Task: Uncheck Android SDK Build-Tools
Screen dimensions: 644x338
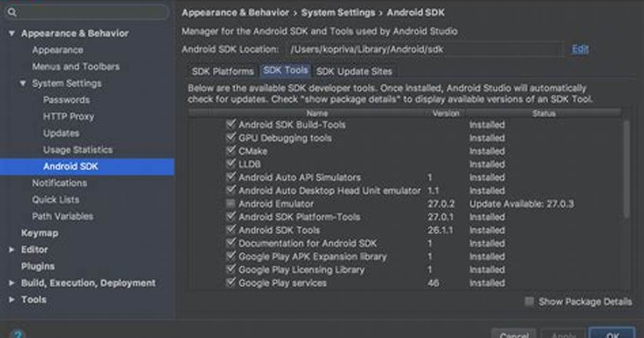Action: 231,124
